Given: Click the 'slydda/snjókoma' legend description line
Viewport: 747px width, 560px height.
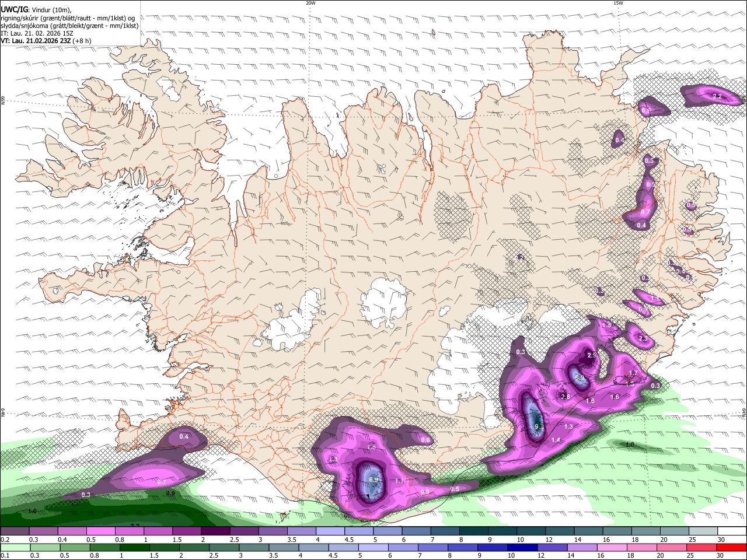Looking at the screenshot, I should [x=69, y=26].
